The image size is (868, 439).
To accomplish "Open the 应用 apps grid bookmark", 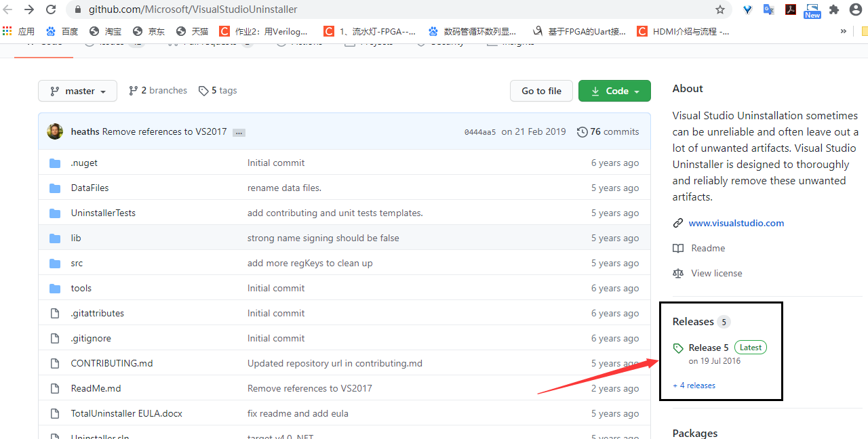I will pos(19,31).
